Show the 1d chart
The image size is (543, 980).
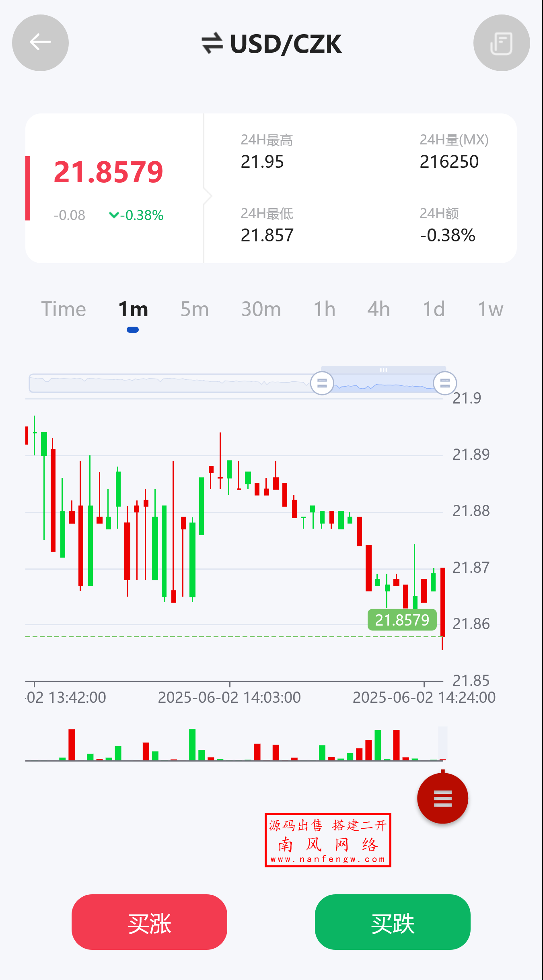click(434, 309)
